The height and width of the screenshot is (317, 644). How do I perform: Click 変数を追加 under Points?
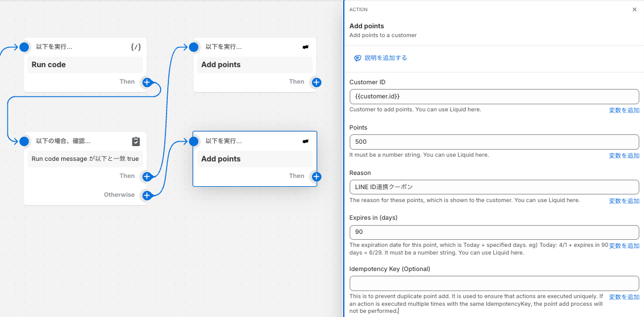tap(624, 156)
